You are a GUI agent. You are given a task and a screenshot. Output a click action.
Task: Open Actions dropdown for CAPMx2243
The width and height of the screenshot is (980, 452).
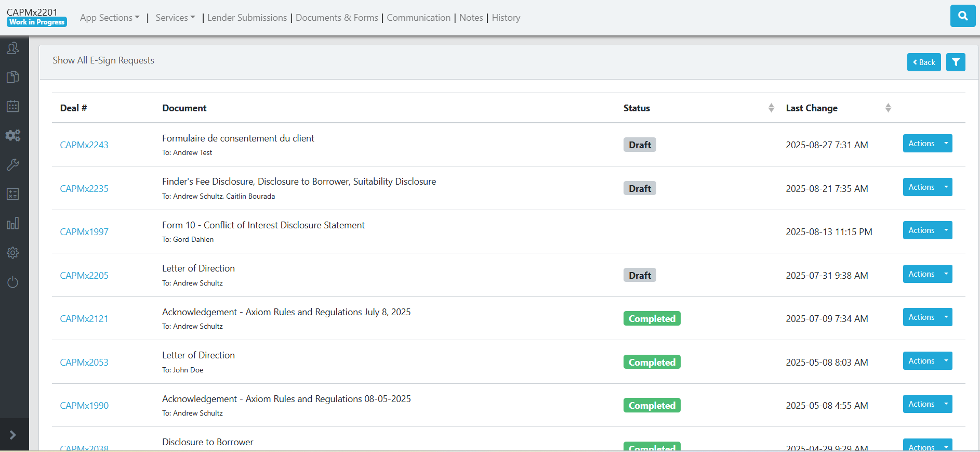coord(946,144)
